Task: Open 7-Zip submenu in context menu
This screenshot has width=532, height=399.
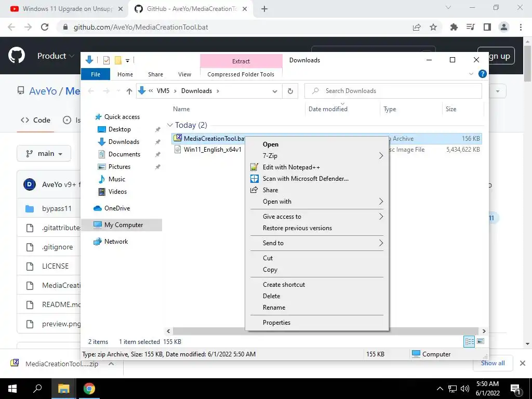Action: point(317,156)
